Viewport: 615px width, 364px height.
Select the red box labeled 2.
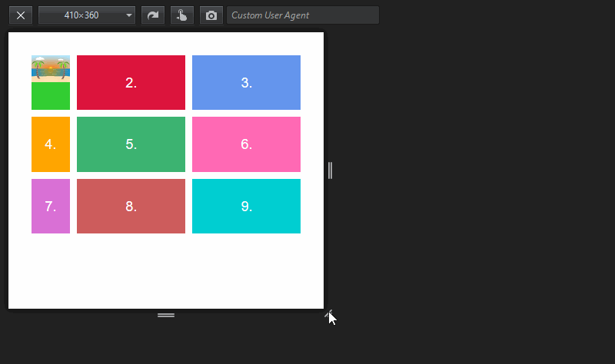coord(131,83)
